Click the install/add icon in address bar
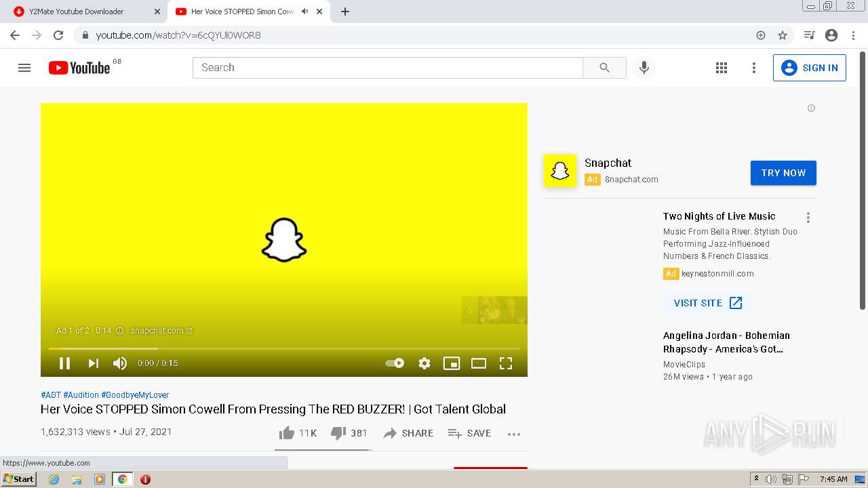The height and width of the screenshot is (488, 868). tap(761, 35)
